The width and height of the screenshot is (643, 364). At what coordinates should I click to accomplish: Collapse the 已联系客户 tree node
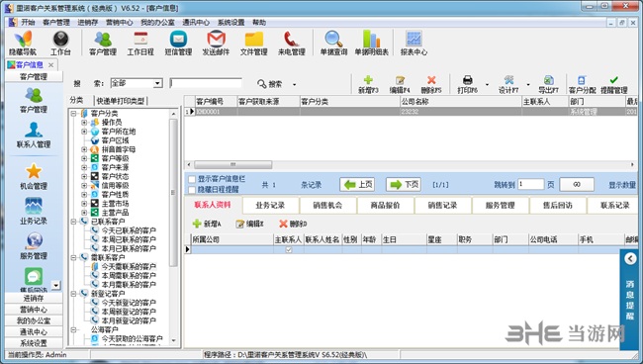[x=73, y=222]
